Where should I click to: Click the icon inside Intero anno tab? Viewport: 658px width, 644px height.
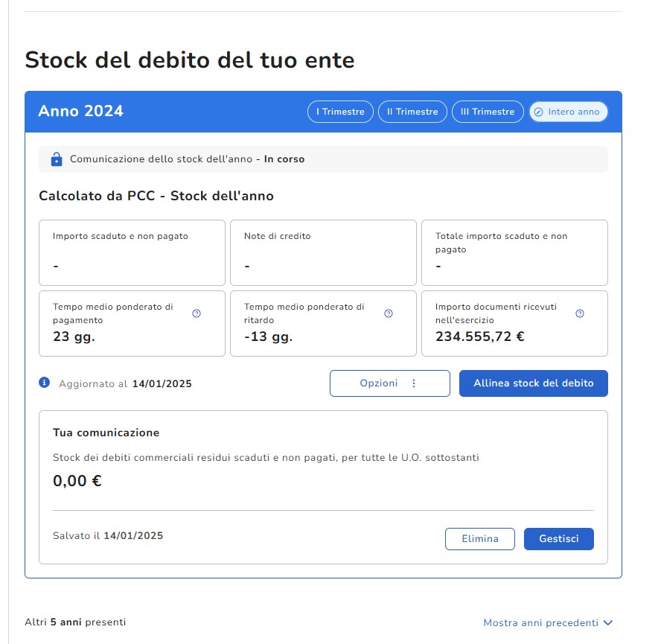(x=538, y=112)
